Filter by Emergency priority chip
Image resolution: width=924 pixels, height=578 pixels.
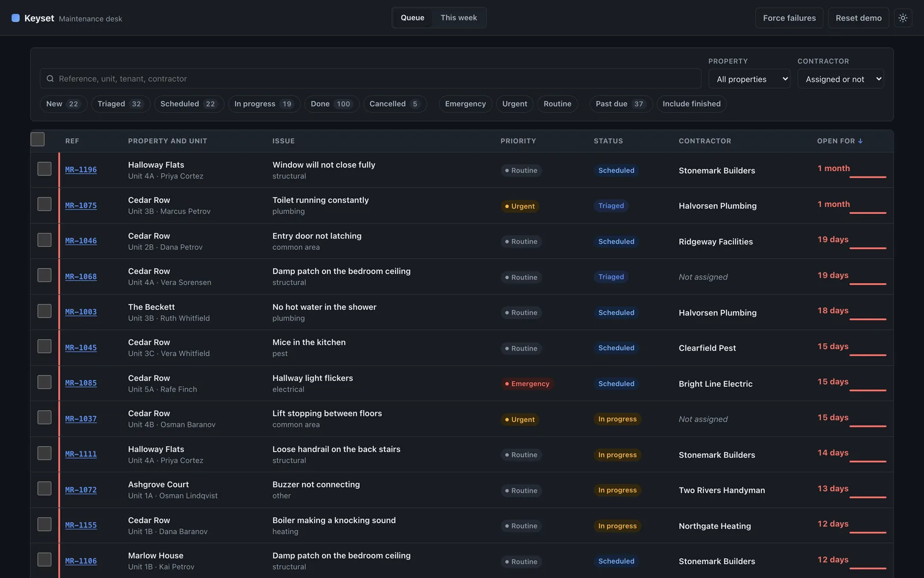[x=465, y=104]
